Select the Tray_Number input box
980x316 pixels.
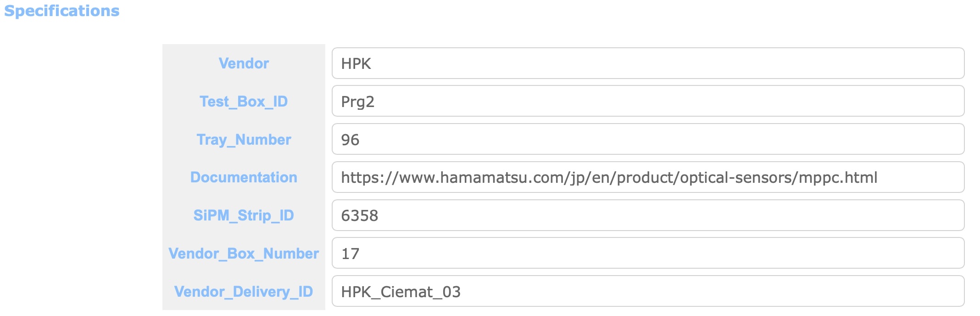[648, 139]
